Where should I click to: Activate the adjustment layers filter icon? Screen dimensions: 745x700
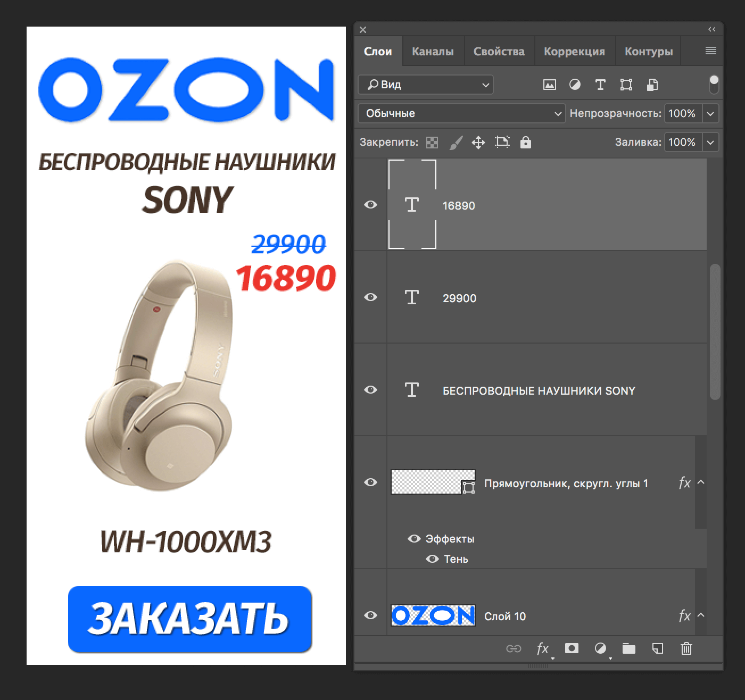point(575,85)
